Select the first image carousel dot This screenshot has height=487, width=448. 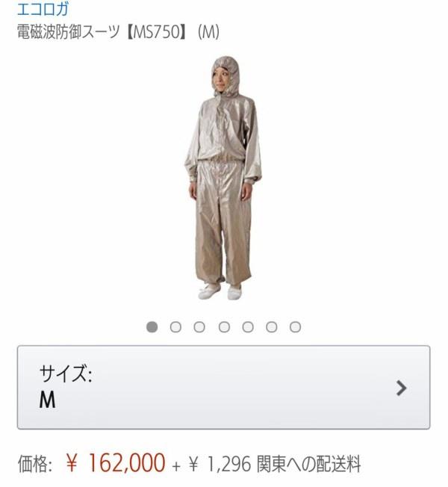[x=152, y=326]
